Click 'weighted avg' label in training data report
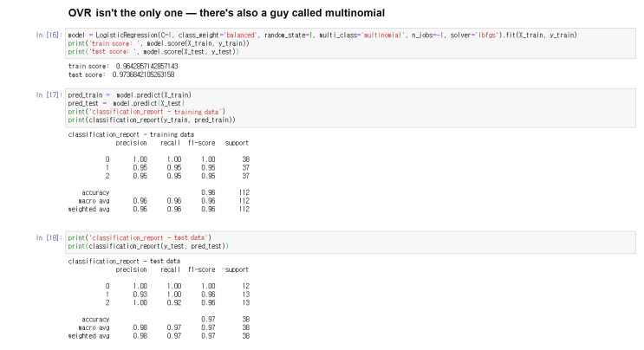The height and width of the screenshot is (350, 644). pyautogui.click(x=88, y=210)
